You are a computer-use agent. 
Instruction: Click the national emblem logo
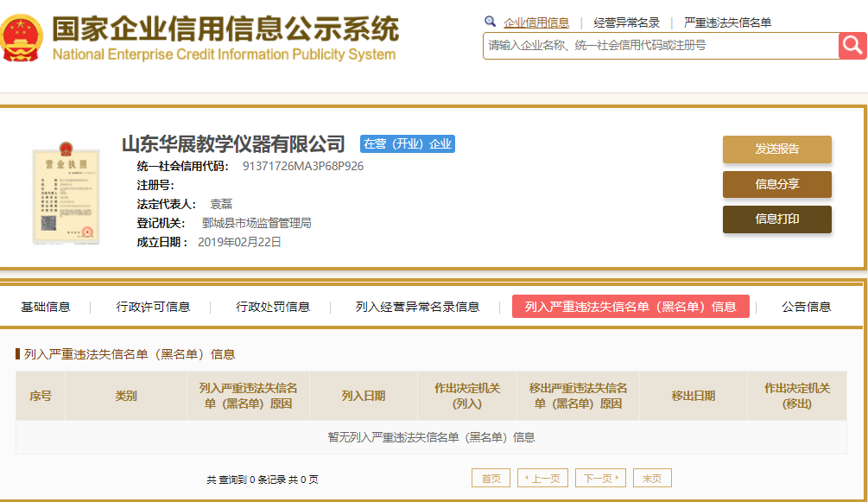(x=22, y=38)
